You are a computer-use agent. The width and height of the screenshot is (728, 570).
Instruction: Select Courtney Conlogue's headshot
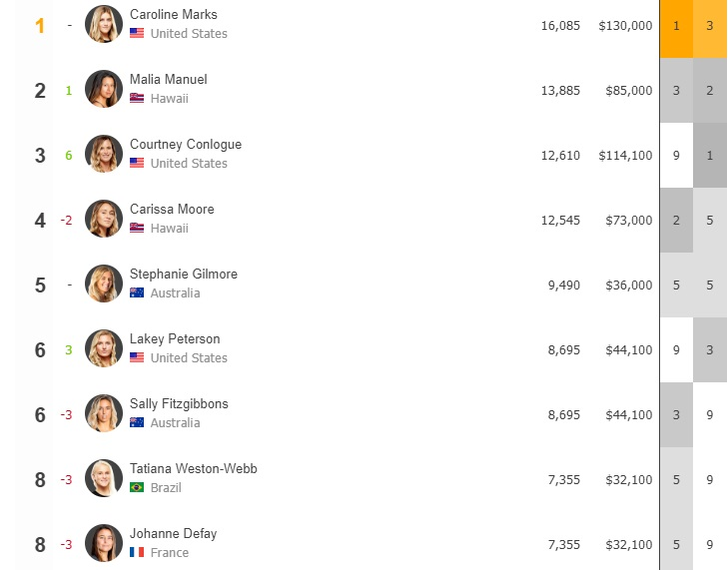[x=104, y=154]
